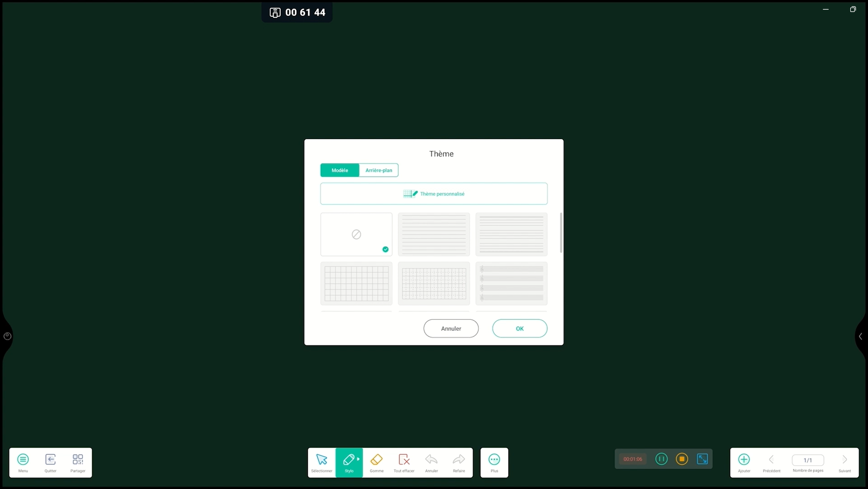This screenshot has height=489, width=868.
Task: Choose the square grid template thumbnail
Action: tap(357, 283)
